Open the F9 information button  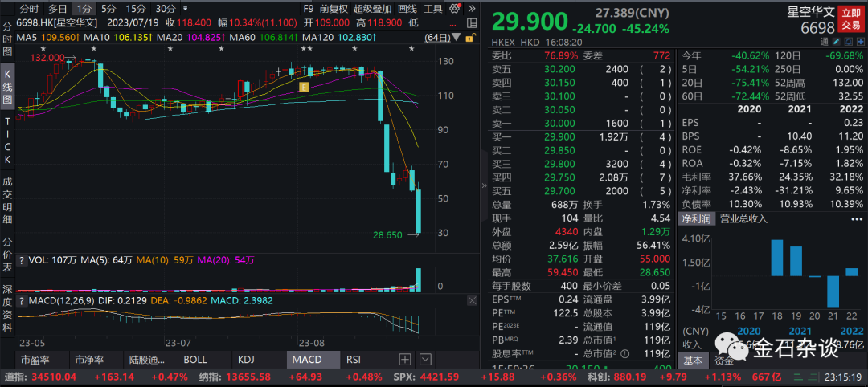(x=309, y=9)
